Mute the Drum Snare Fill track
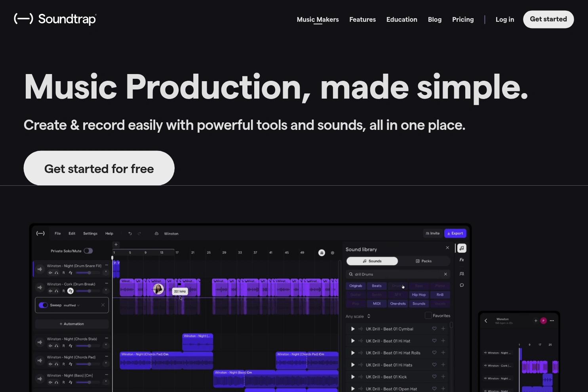This screenshot has width=588, height=392. [50, 273]
